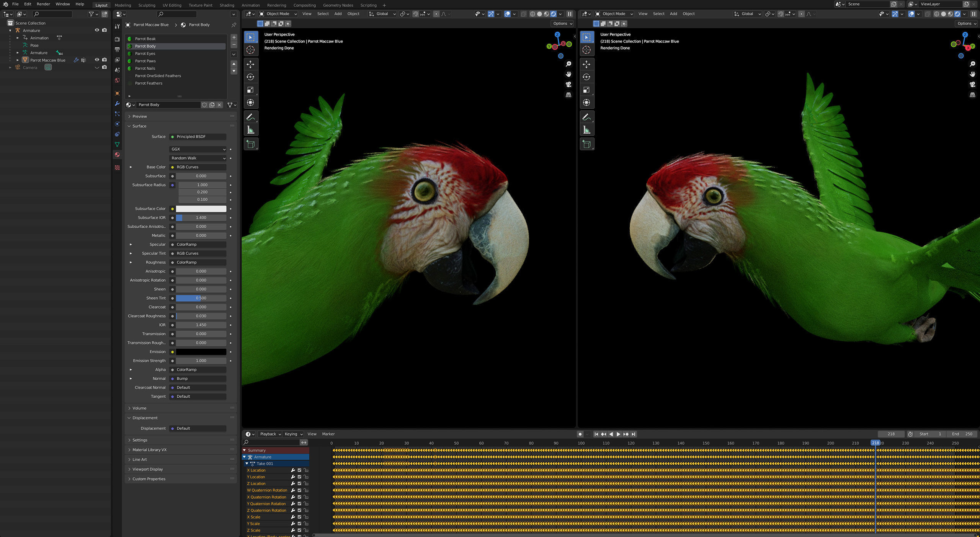Select the Rotate tool in left viewport
Viewport: 980px width, 537px height.
point(250,77)
